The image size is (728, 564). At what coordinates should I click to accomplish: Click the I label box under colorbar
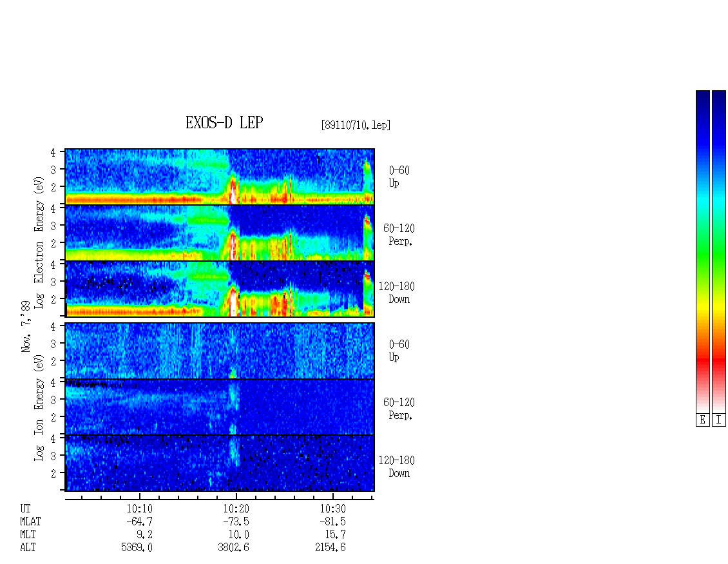[x=719, y=420]
